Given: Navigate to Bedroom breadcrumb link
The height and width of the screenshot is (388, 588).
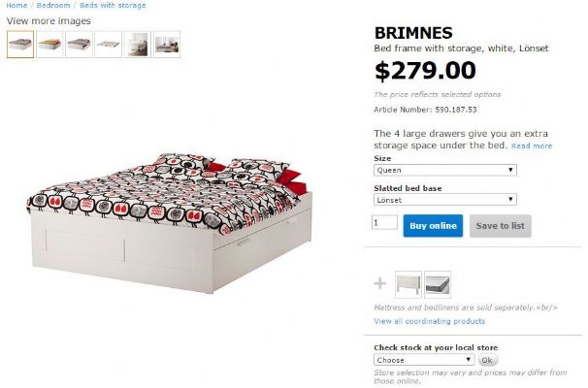Looking at the screenshot, I should coord(53,6).
